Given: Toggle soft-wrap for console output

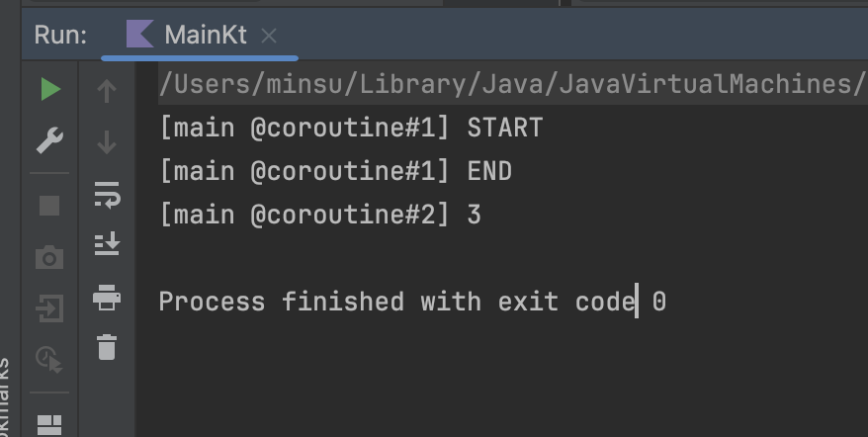Looking at the screenshot, I should [107, 195].
